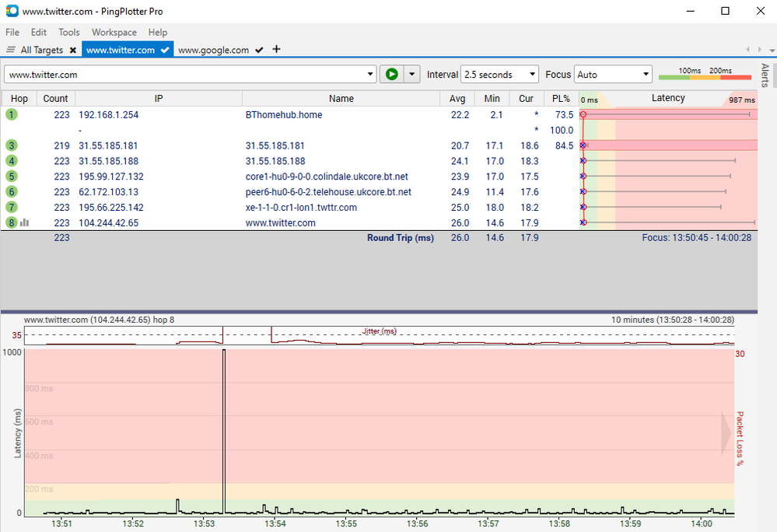Open the tab list dropdown arrow
The height and width of the screenshot is (532, 777).
pyautogui.click(x=772, y=50)
